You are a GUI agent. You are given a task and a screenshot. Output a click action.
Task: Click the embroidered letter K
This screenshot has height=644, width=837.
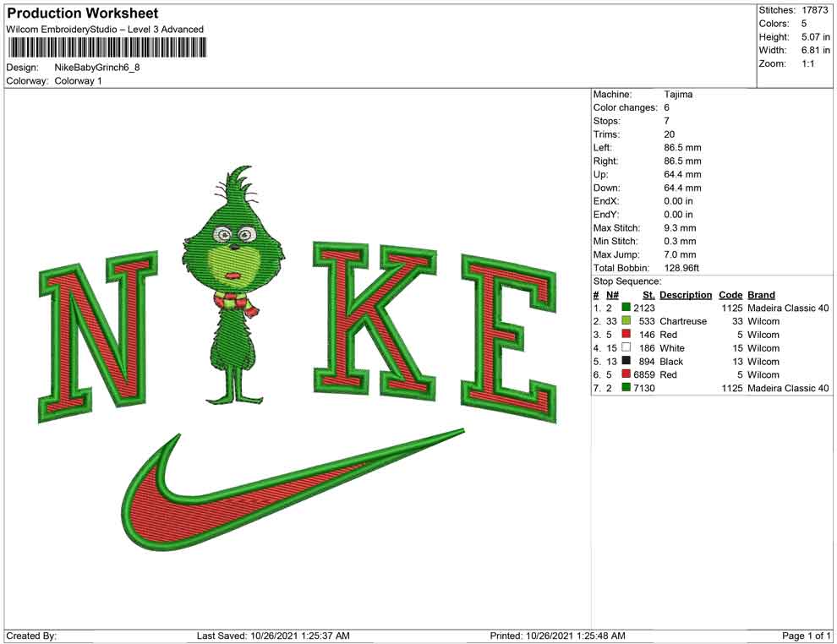pyautogui.click(x=375, y=322)
